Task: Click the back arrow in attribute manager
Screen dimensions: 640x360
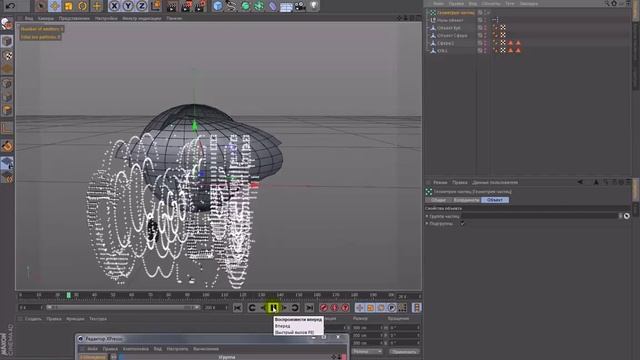Action: click(x=580, y=182)
